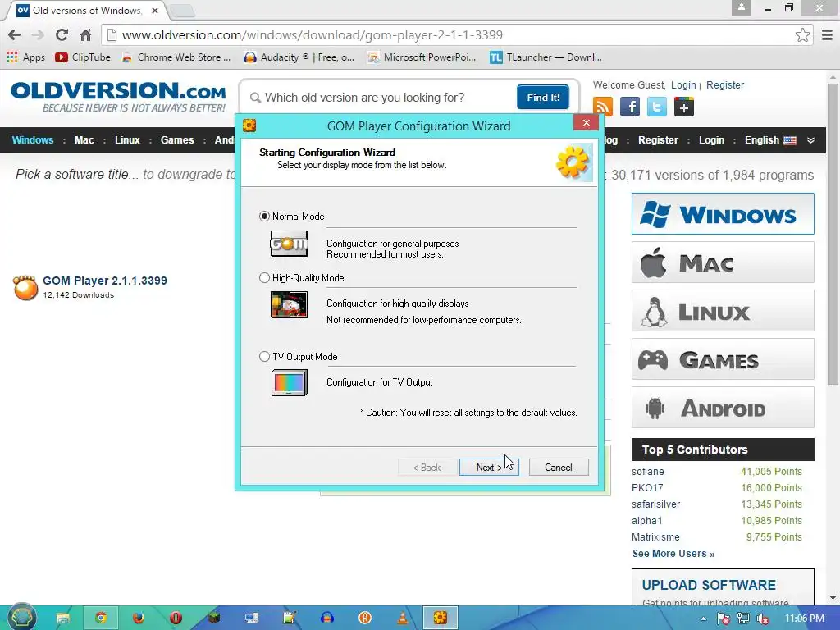Bookmark this page with the star icon

coord(802,34)
